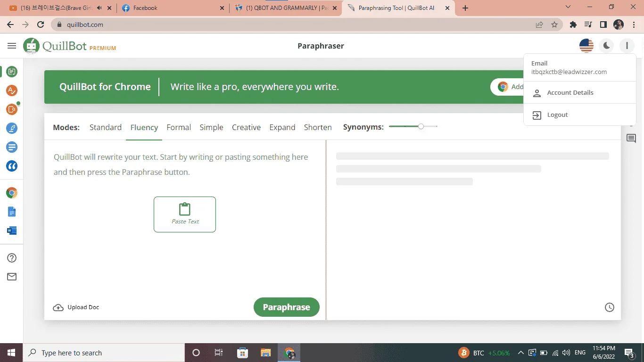Viewport: 644px width, 362px height.
Task: Select the Paraphraser tool in sidebar
Action: 12,72
